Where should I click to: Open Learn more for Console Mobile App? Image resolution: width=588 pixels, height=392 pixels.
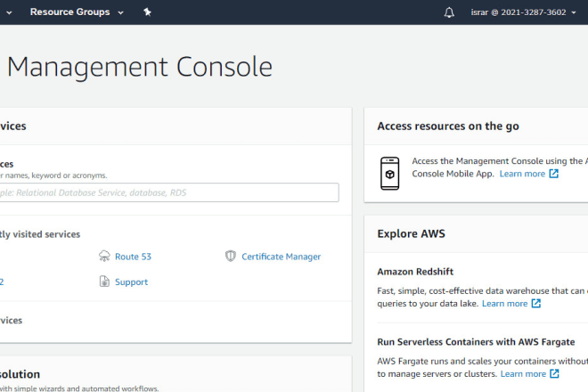(x=522, y=174)
